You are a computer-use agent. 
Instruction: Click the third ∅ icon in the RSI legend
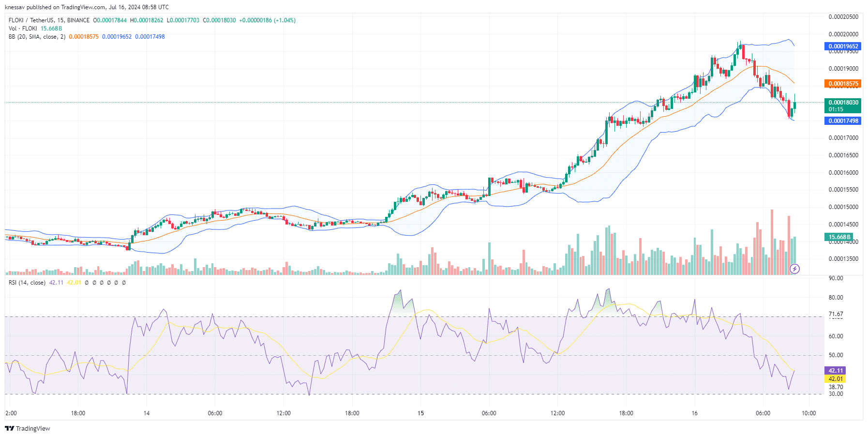point(102,283)
